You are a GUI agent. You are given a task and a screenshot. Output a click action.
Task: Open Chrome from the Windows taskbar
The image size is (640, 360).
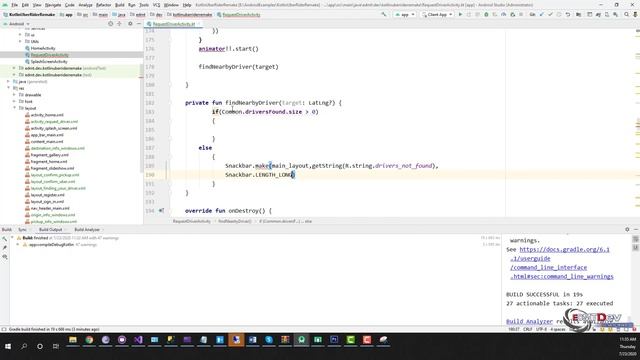coord(89,340)
